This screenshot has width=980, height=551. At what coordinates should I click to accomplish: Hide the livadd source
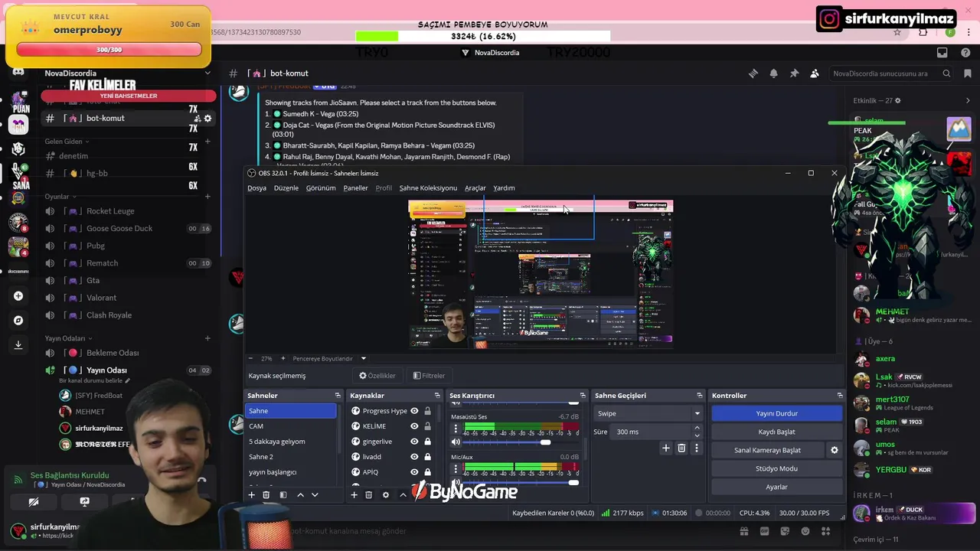(x=414, y=457)
